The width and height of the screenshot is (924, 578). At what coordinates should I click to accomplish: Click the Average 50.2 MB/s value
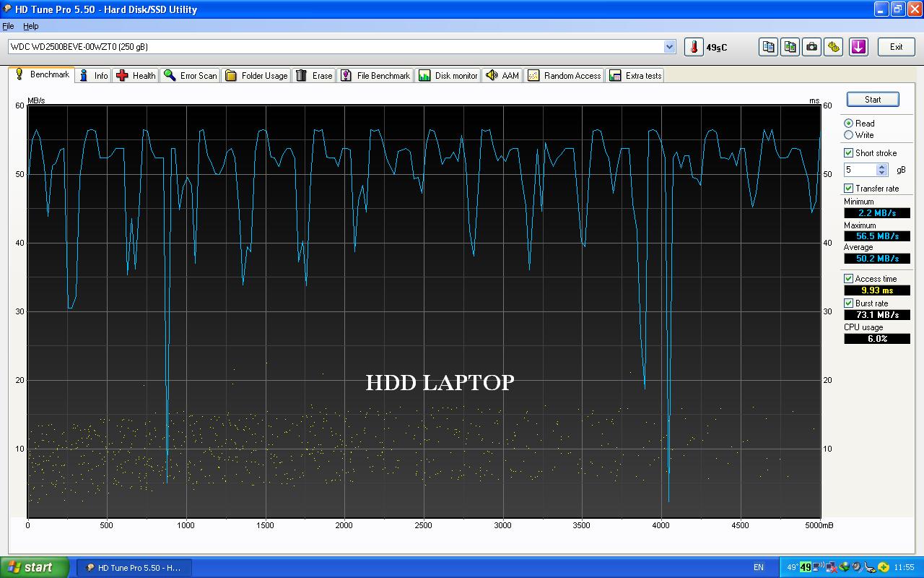coord(877,259)
